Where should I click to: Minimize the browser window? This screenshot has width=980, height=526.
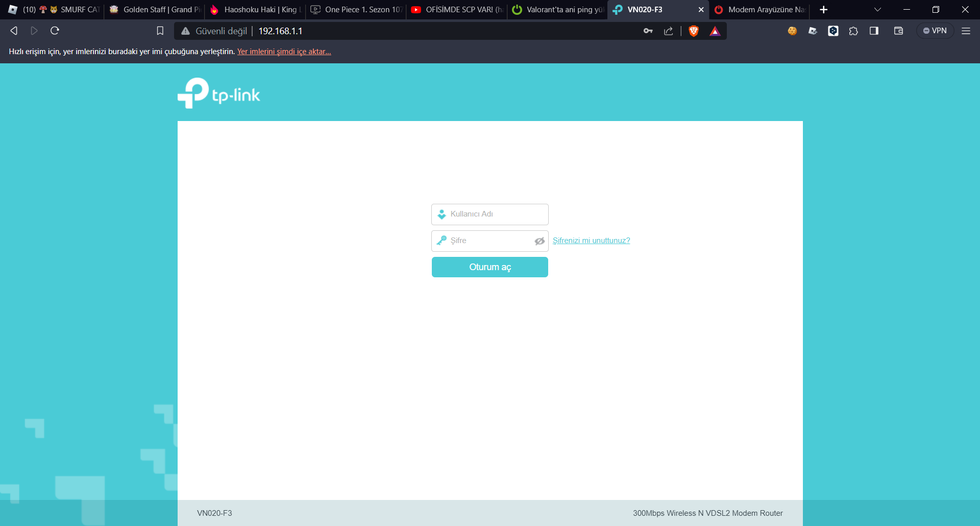(906, 10)
